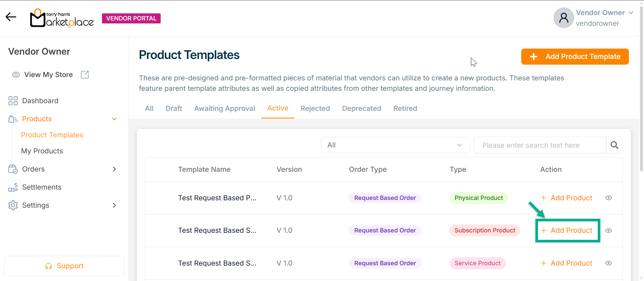View the Service Product template via eye icon
644x281 pixels.
pos(608,263)
